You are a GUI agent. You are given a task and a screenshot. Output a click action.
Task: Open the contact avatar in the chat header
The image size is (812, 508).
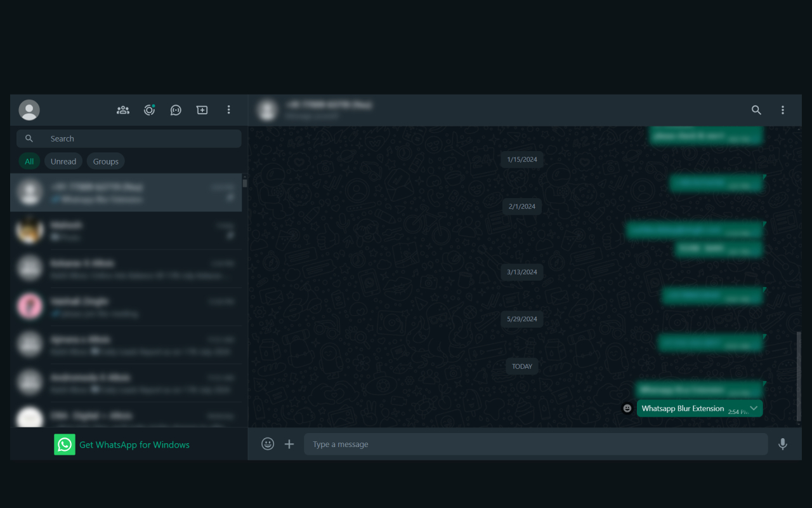(267, 110)
